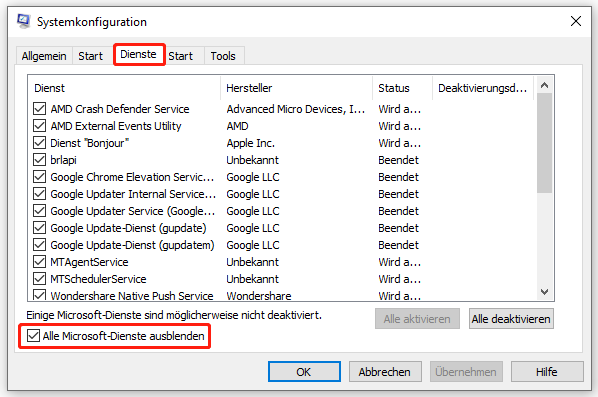Switch to the Start tab next to Allgemein
This screenshot has width=598, height=397.
tap(90, 56)
